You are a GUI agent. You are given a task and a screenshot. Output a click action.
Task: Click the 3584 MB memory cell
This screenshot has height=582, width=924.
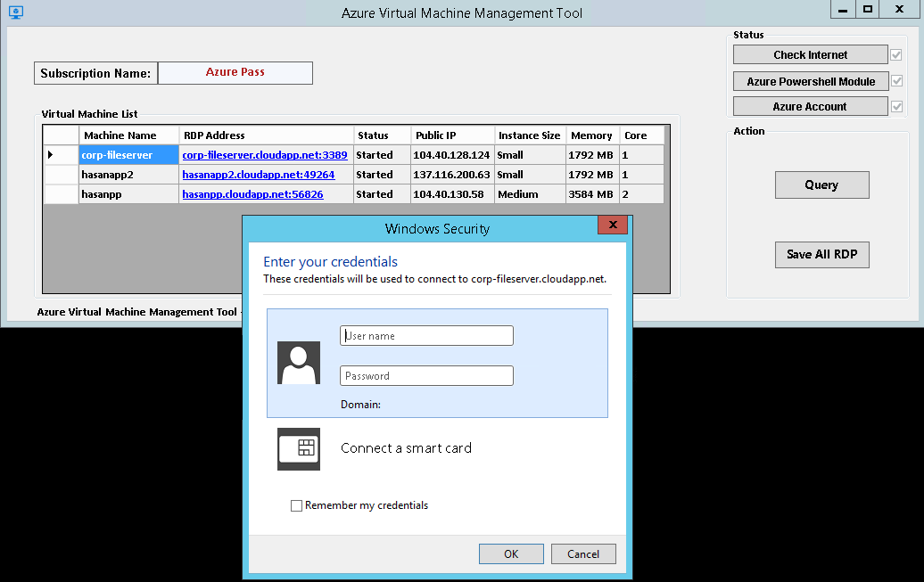click(592, 193)
